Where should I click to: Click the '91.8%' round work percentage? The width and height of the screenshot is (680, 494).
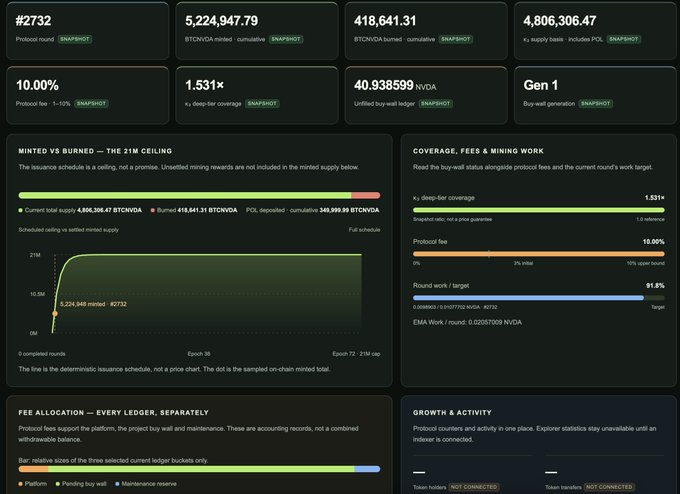click(x=655, y=285)
